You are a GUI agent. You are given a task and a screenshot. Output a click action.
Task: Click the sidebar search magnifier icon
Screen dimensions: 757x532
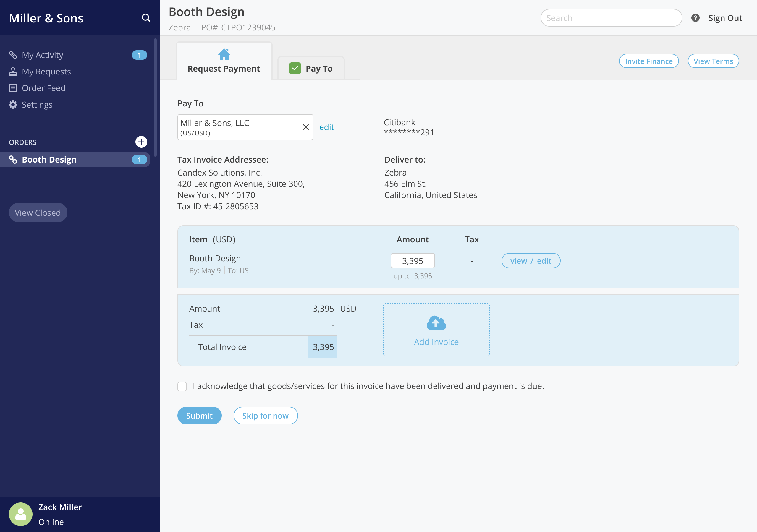[146, 18]
